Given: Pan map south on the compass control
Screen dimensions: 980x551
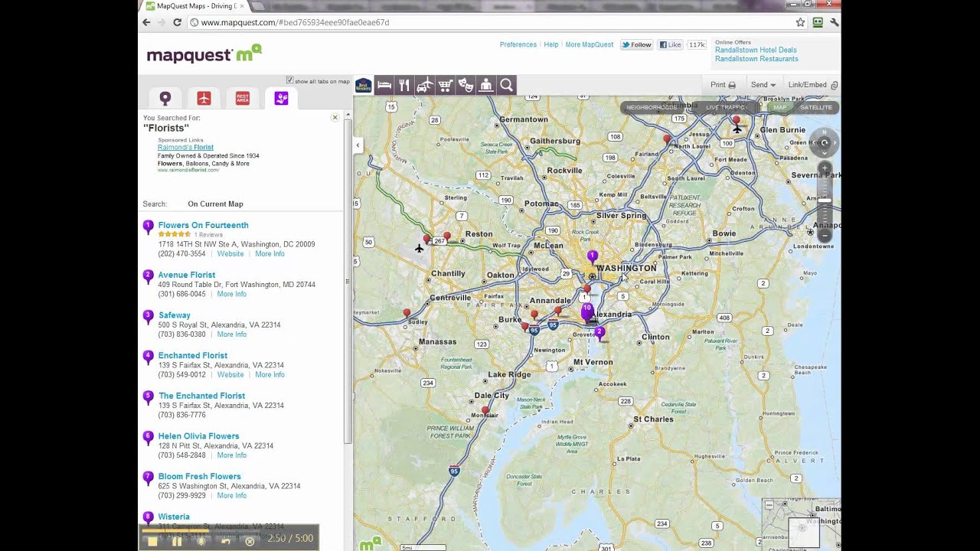Looking at the screenshot, I should pos(825,153).
